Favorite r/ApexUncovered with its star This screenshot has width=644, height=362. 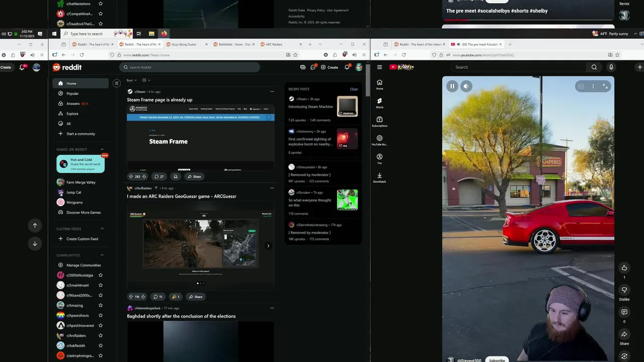click(x=101, y=325)
